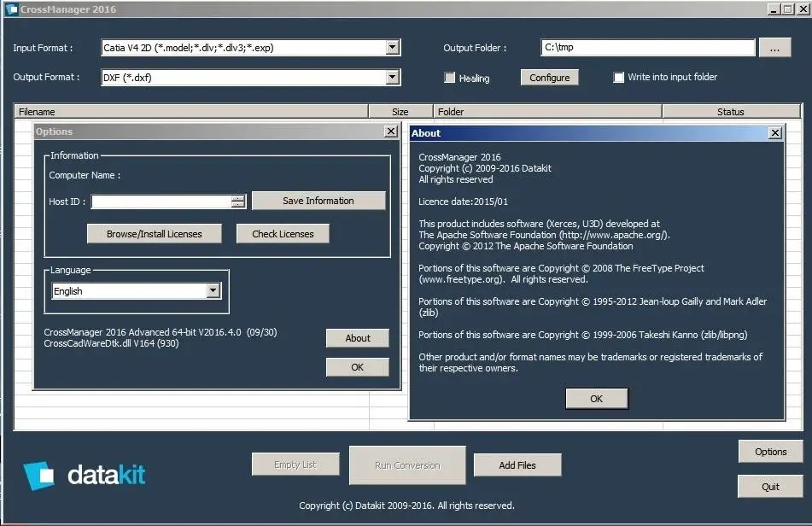This screenshot has width=812, height=526.
Task: Click 'Copyright (c) 2009-2016 Datakit' in About
Action: point(485,168)
